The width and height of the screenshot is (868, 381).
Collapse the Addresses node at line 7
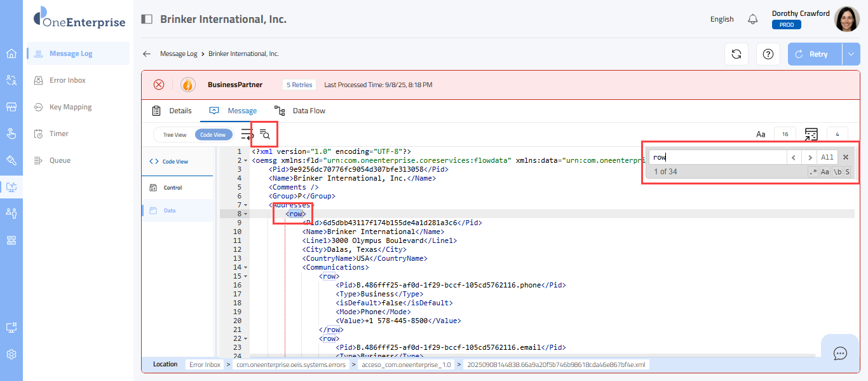246,205
